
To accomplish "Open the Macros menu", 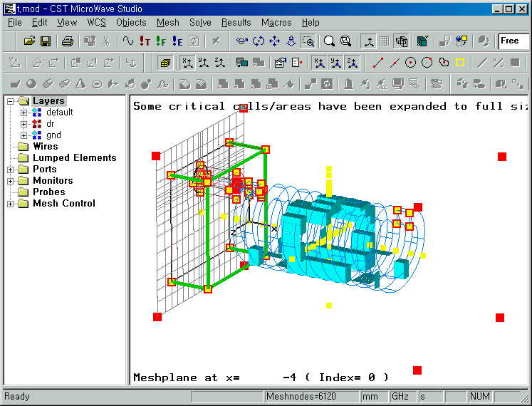I will pos(276,22).
